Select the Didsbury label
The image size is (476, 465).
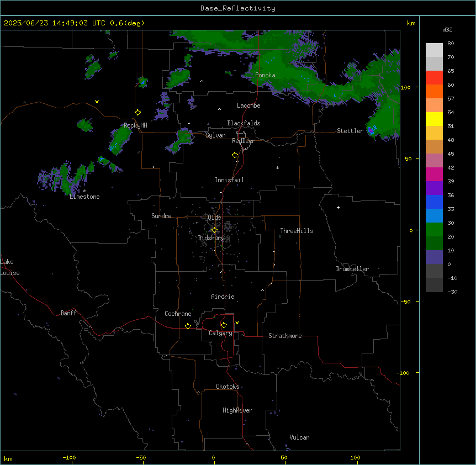[211, 238]
